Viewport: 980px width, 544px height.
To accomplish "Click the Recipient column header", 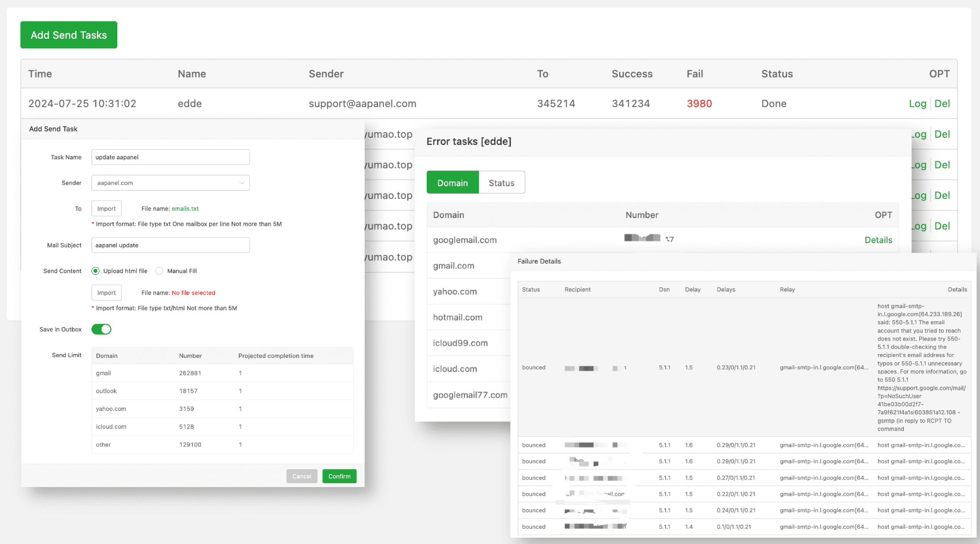I will point(577,289).
